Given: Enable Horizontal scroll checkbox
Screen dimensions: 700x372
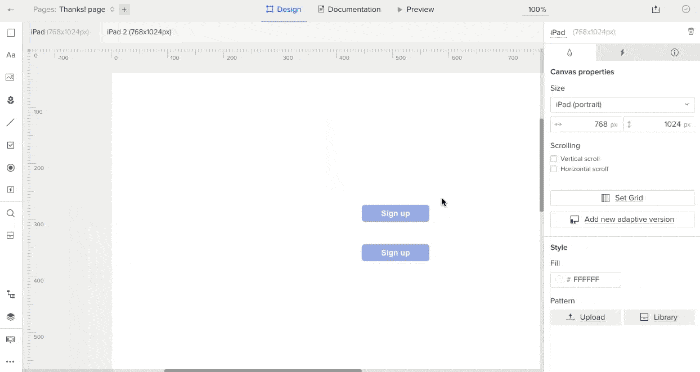Looking at the screenshot, I should [554, 169].
